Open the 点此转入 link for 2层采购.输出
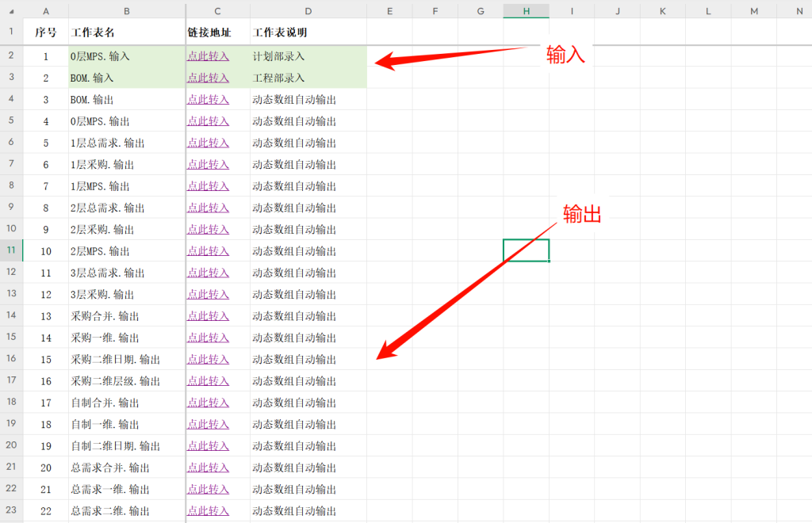Viewport: 812px width, 523px height. 208,230
